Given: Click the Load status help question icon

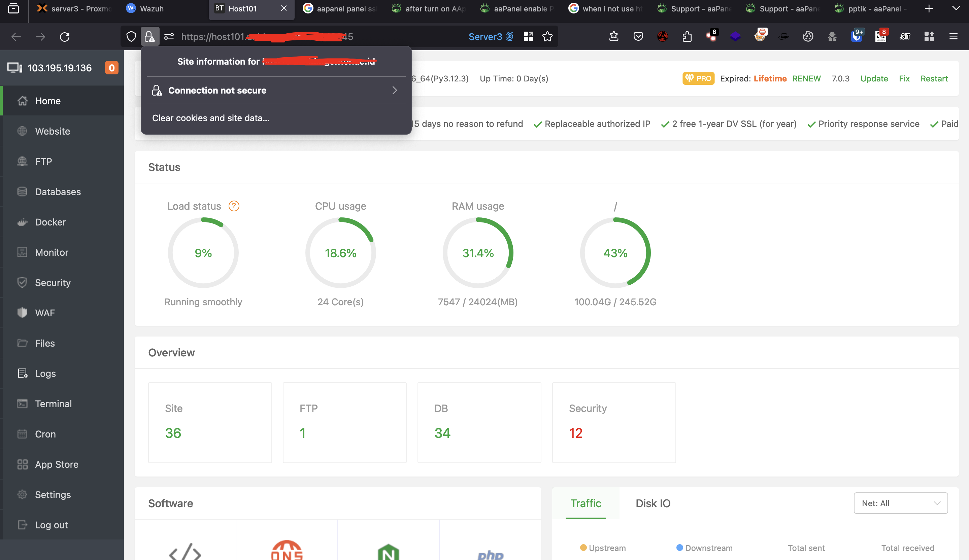Looking at the screenshot, I should pos(234,206).
